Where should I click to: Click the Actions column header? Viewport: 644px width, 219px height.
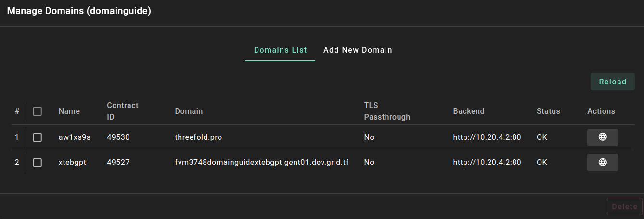(601, 111)
